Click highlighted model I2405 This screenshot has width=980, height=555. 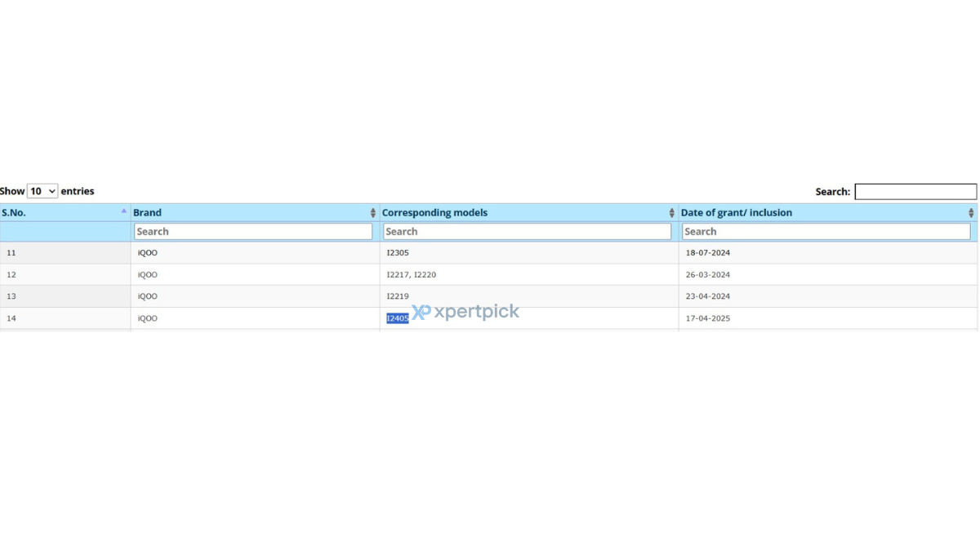point(398,318)
